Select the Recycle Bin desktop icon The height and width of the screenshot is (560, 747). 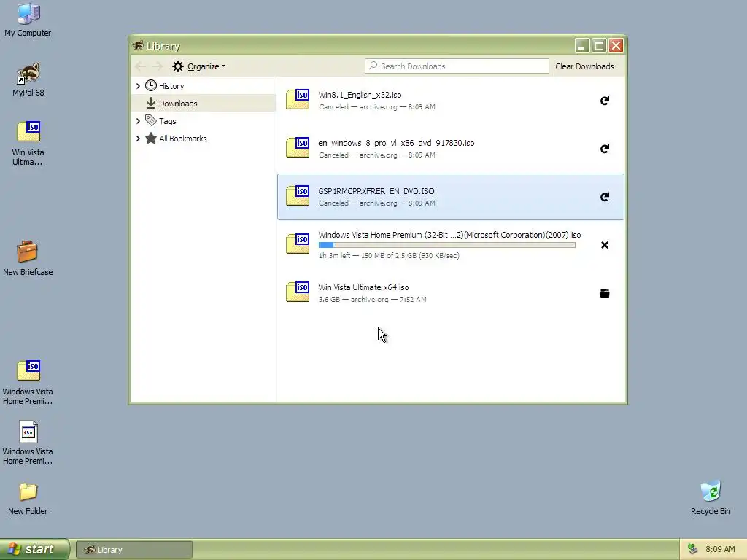[x=711, y=498]
